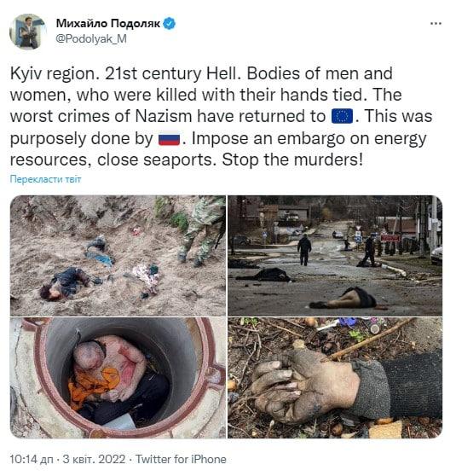Click the words '21st century Hell'
This screenshot has width=456, height=476.
tap(170, 73)
